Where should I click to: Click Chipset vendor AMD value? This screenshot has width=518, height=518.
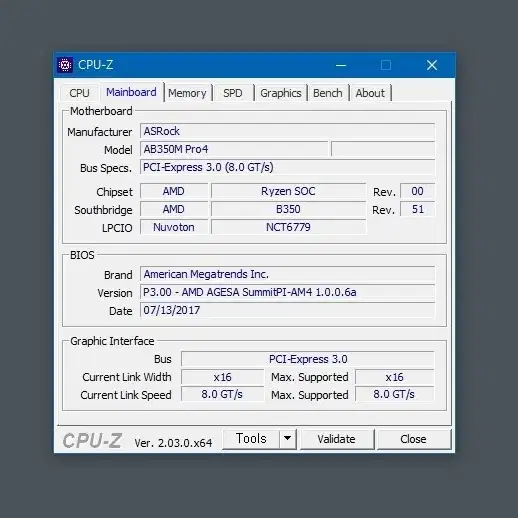174,191
